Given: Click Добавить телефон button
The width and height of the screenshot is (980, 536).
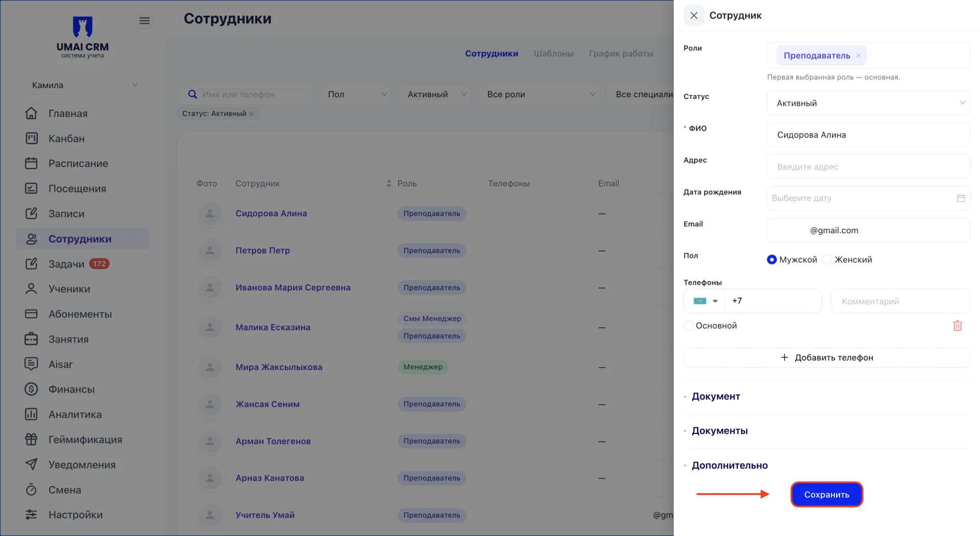Looking at the screenshot, I should [x=827, y=358].
